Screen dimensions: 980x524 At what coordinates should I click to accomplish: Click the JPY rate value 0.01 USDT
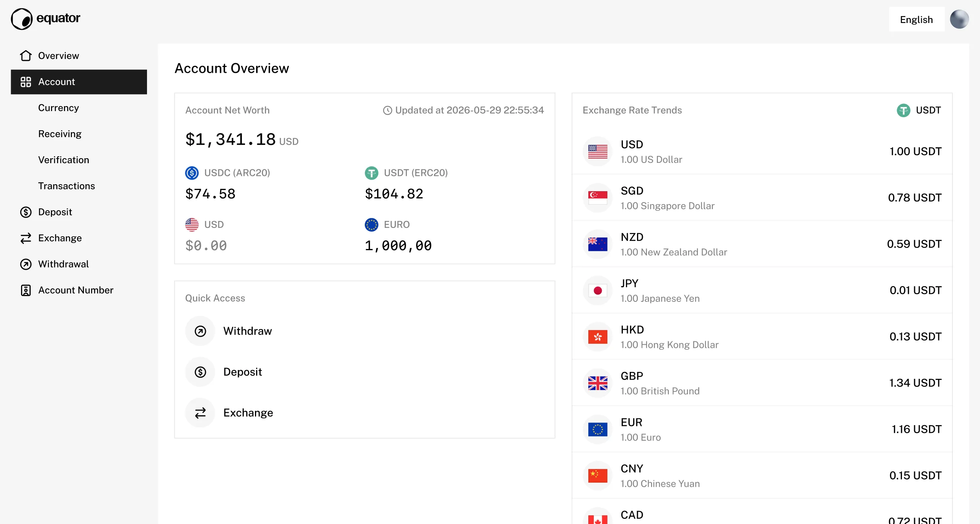coord(915,290)
